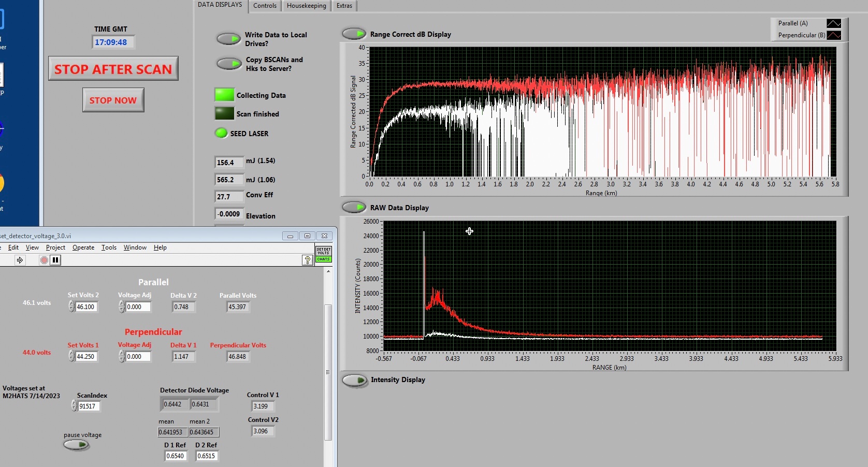
Task: Toggle Write Data to Local Drives switch
Action: click(228, 39)
